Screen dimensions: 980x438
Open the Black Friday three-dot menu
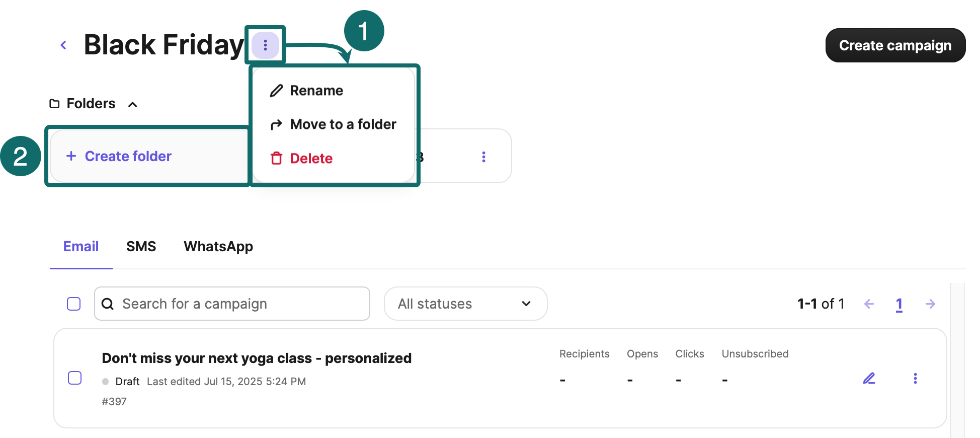click(x=265, y=45)
